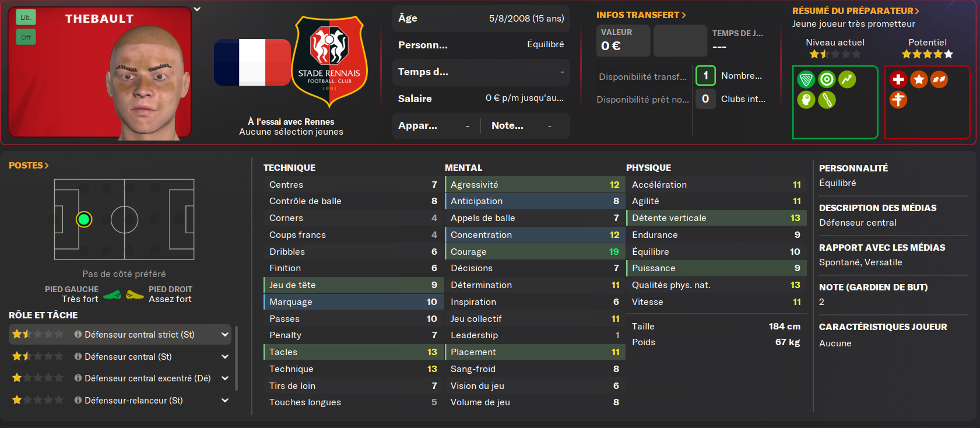The width and height of the screenshot is (980, 428).
Task: Open the Résumé du préparateur link
Action: [855, 10]
